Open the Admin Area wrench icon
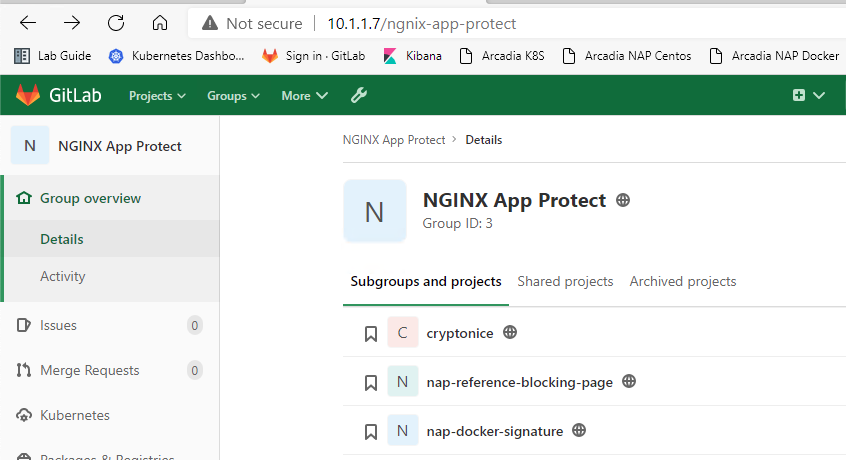Viewport: 846px width, 460px height. [x=359, y=95]
